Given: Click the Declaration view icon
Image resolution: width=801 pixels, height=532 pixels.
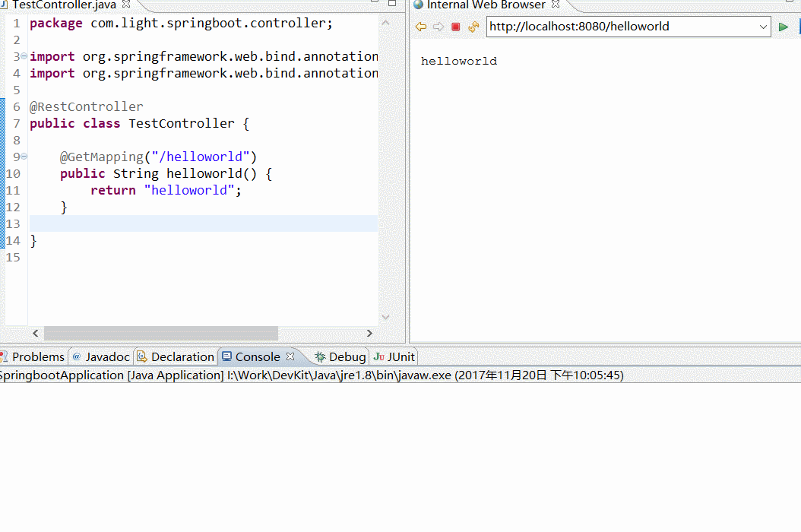Looking at the screenshot, I should 142,356.
